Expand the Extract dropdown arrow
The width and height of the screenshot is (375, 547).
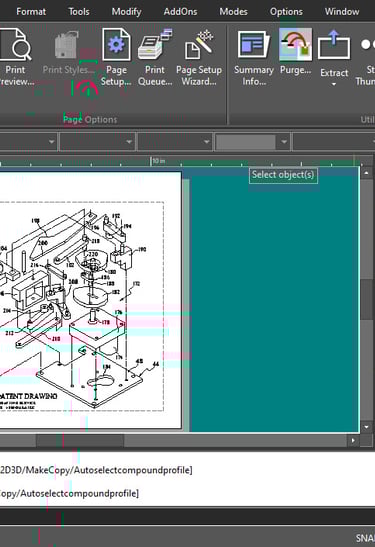pos(334,84)
